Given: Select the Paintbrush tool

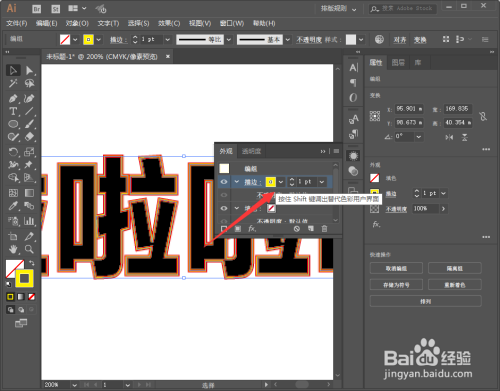Looking at the screenshot, I should pos(29,124).
